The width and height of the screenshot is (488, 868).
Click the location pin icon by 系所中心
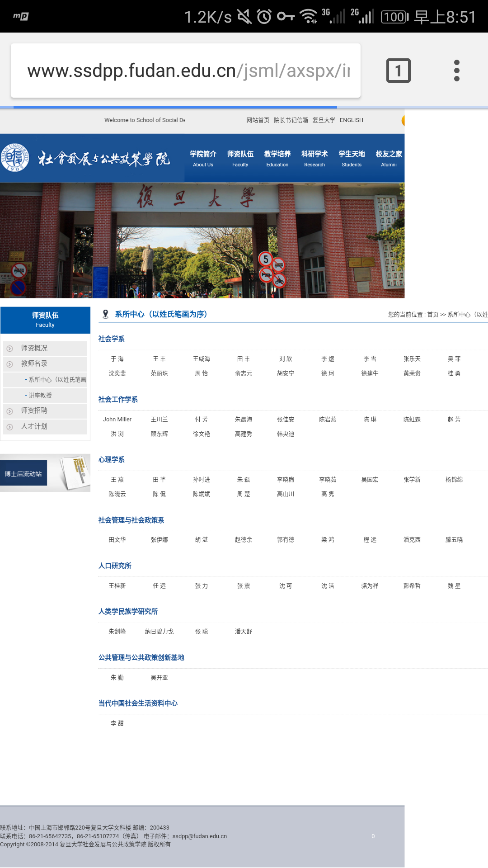coord(105,314)
